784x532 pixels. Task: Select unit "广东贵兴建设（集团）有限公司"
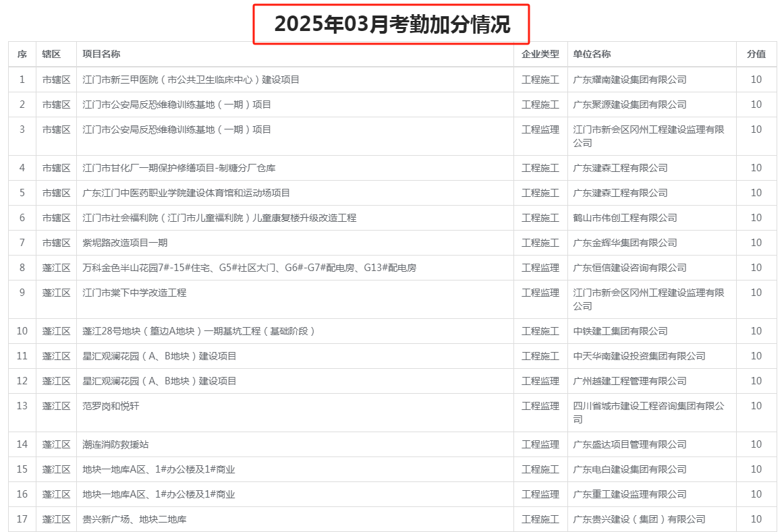(x=639, y=519)
